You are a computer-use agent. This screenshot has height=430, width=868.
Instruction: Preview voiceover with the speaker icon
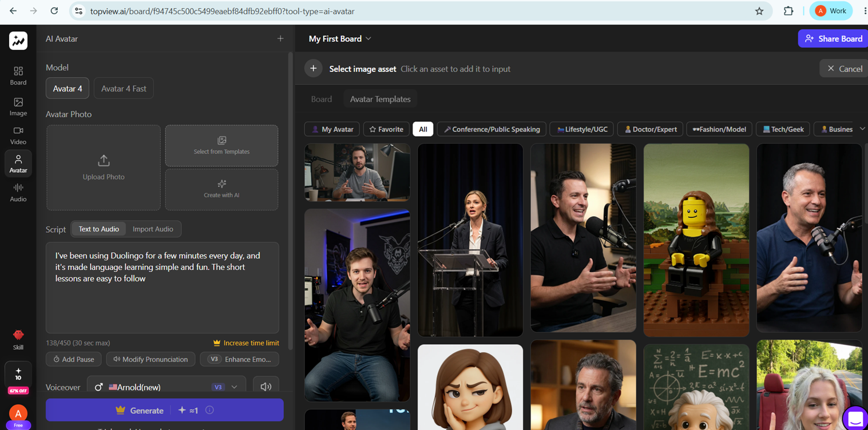point(266,387)
